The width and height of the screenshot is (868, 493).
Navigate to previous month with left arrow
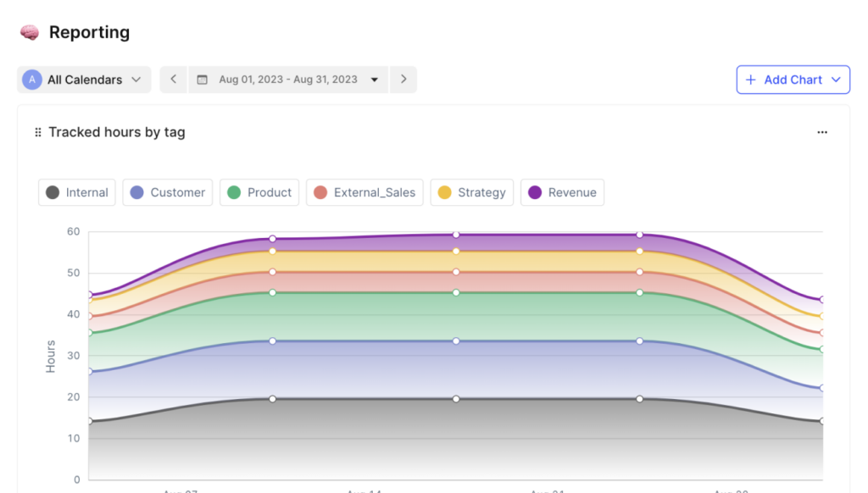pos(173,79)
